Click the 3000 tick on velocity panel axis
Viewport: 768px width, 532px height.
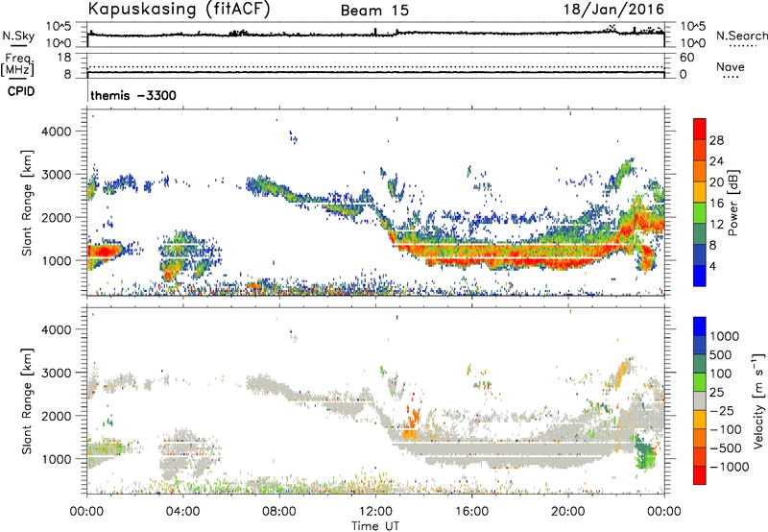[x=56, y=373]
